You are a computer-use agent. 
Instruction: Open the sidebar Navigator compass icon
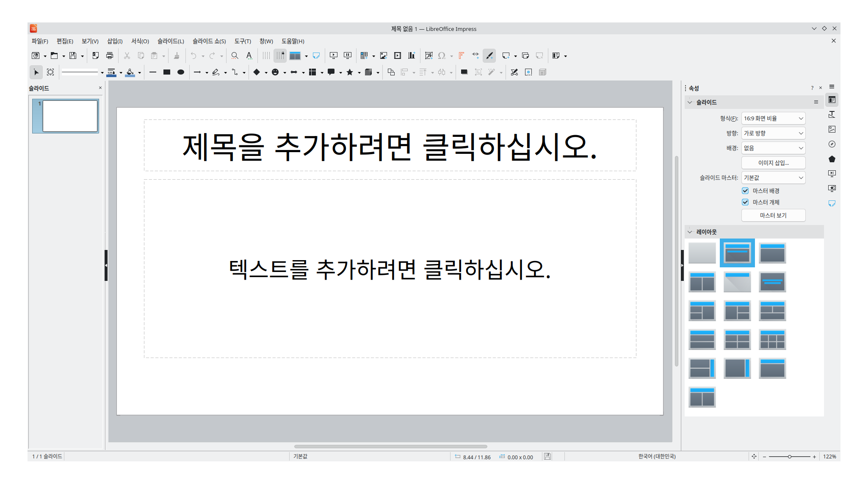[832, 144]
